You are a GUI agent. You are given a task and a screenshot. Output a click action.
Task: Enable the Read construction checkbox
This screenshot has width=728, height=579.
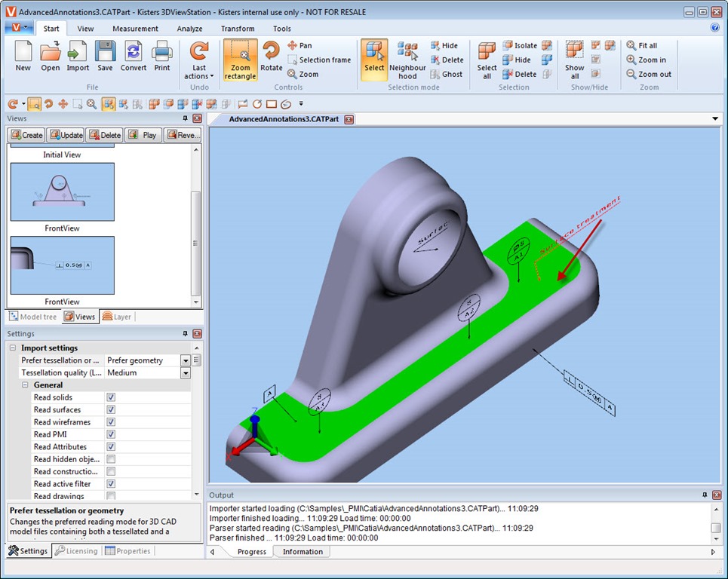tap(111, 471)
